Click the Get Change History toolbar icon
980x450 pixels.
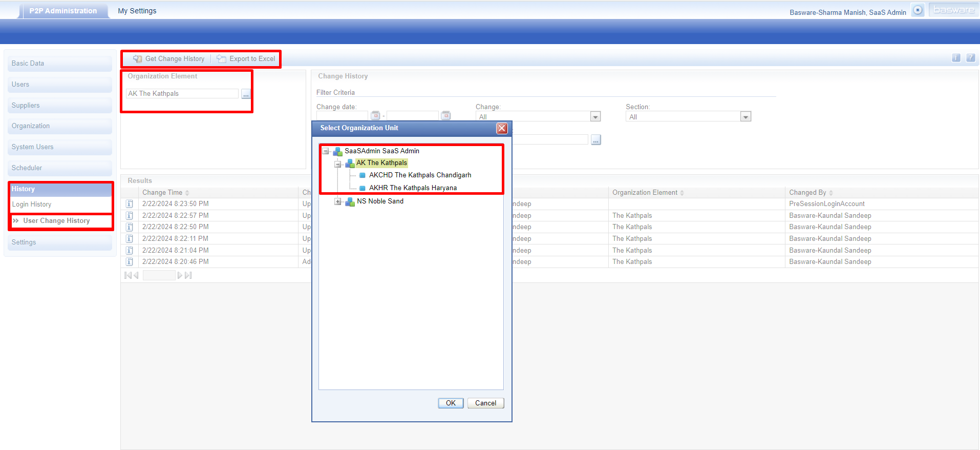(x=138, y=59)
